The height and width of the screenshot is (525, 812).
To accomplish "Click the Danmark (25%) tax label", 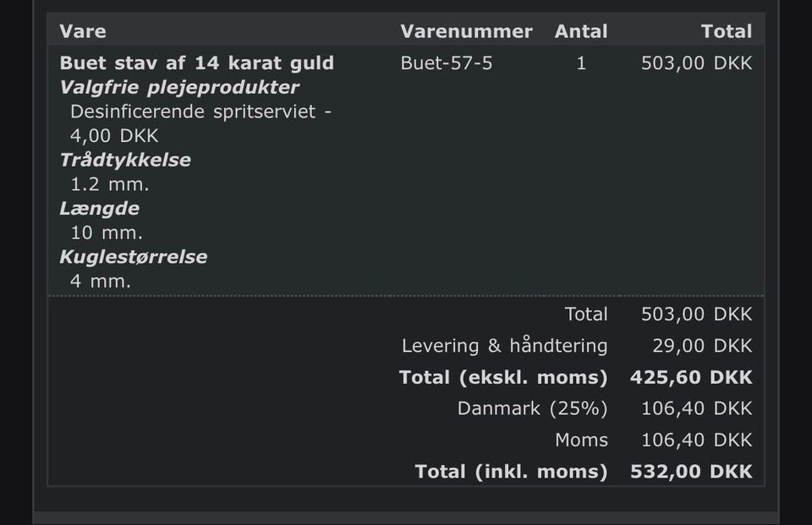I will click(x=532, y=408).
